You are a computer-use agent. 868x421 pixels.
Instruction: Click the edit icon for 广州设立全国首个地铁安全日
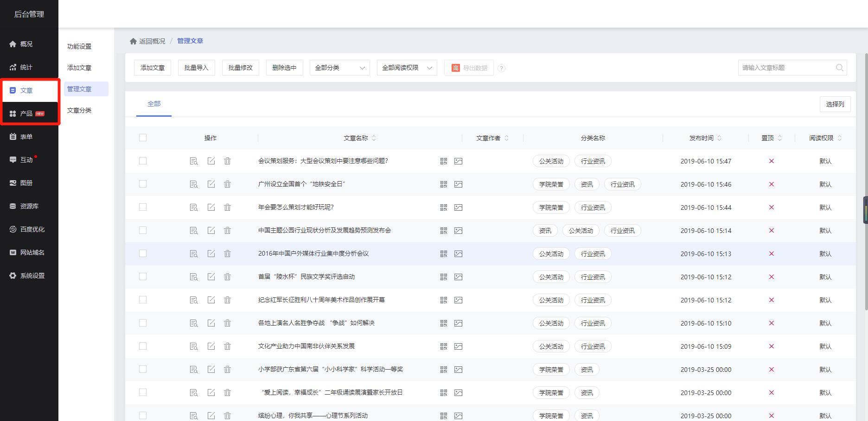point(211,184)
